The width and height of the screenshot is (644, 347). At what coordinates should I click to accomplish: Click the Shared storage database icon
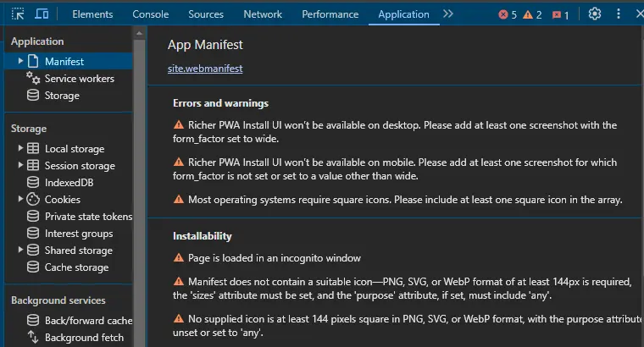[33, 250]
